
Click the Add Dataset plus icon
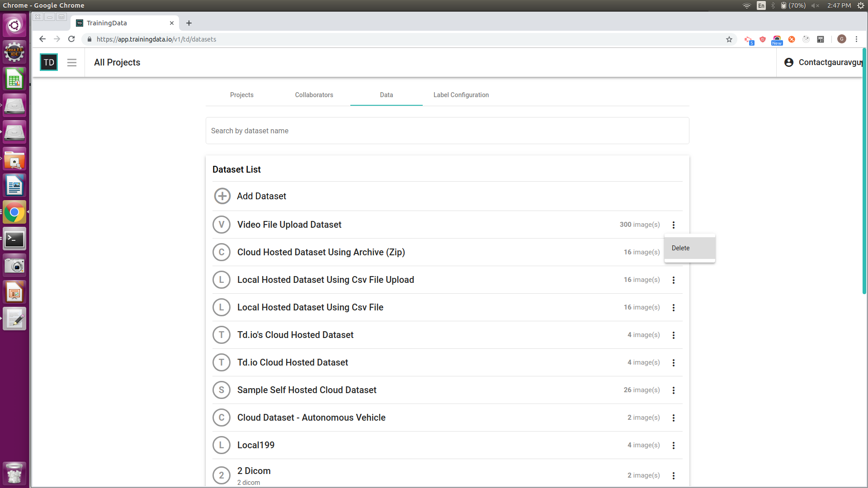(x=222, y=196)
